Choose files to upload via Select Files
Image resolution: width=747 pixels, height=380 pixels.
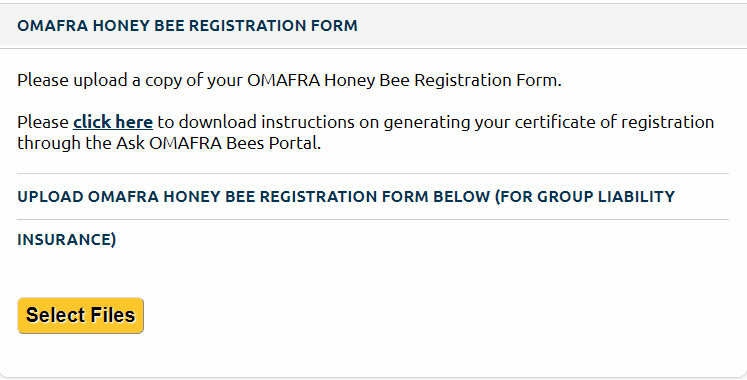tap(81, 315)
